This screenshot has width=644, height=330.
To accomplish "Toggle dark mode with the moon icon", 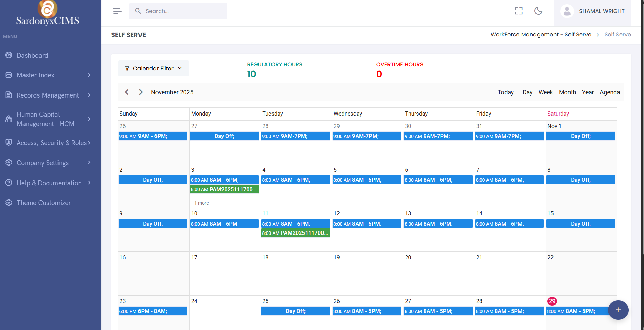I will pos(538,11).
